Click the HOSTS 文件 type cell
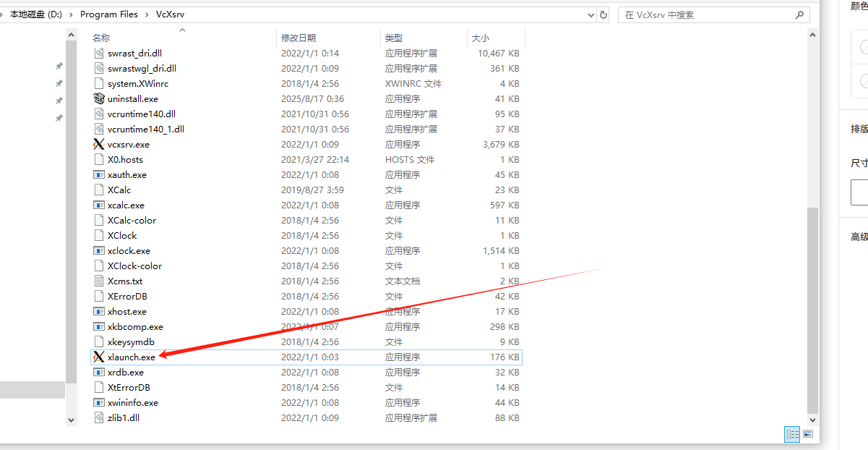 click(410, 160)
